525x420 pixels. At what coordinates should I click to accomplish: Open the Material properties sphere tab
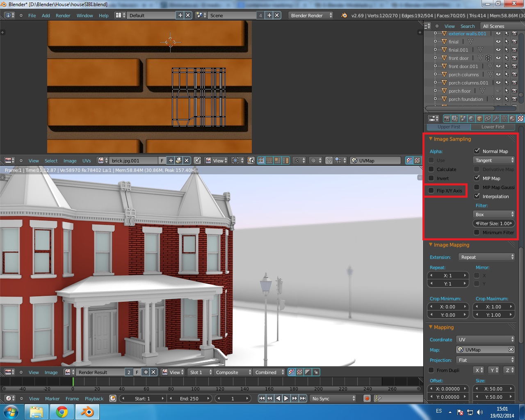tap(512, 119)
